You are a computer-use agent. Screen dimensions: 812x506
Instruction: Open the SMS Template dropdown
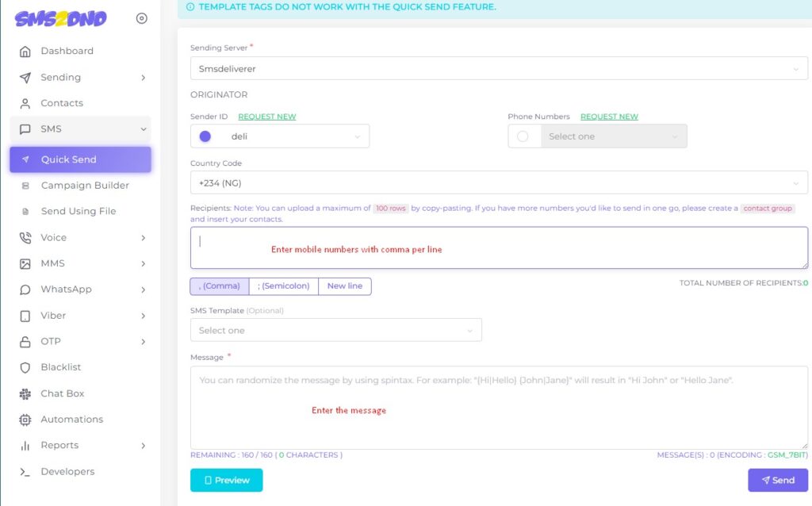pyautogui.click(x=335, y=330)
